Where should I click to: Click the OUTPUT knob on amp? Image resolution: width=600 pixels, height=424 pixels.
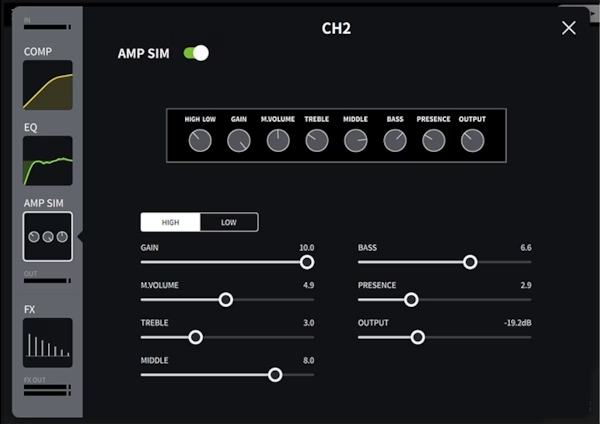pos(472,141)
